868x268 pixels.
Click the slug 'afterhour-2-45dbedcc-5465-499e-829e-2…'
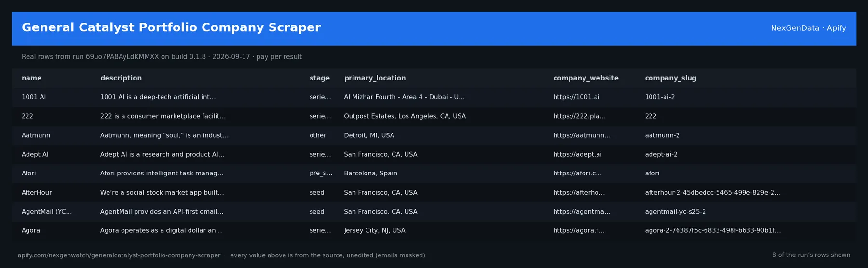(713, 192)
